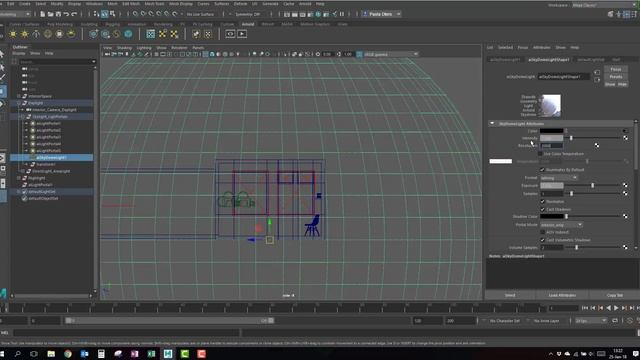Screen dimensions: 640x360
Task: Open the viewport Renderer menu
Action: coord(179,48)
